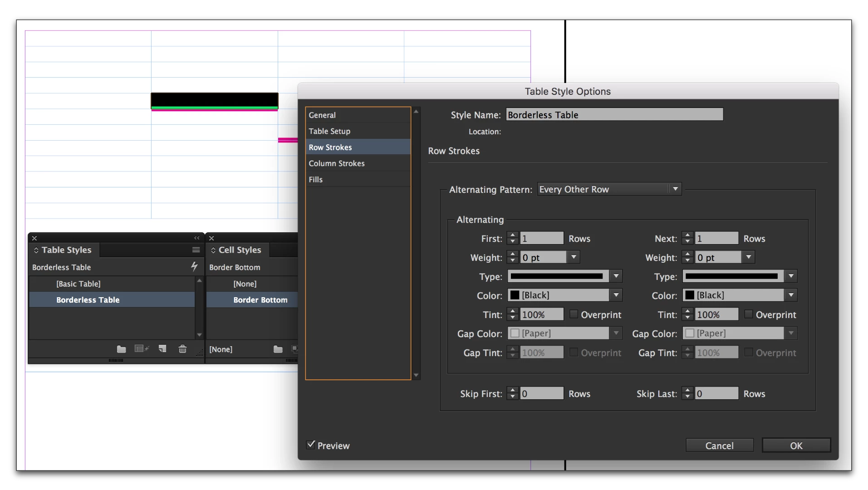This screenshot has width=868, height=490.
Task: Open the First rows stroke Type dropdown
Action: click(564, 276)
